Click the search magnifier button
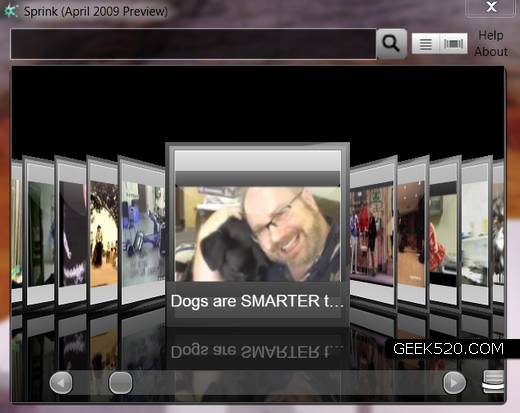Viewport: 520px width, 413px height. coord(391,43)
